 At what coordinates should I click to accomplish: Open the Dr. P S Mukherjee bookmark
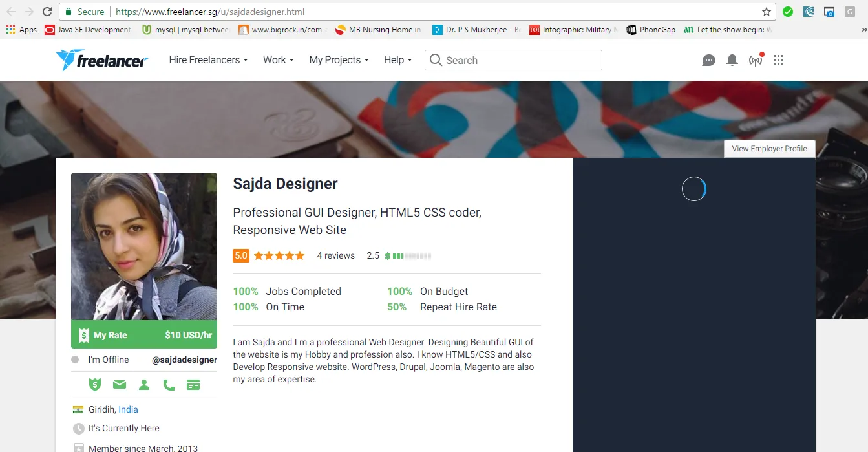tap(476, 30)
